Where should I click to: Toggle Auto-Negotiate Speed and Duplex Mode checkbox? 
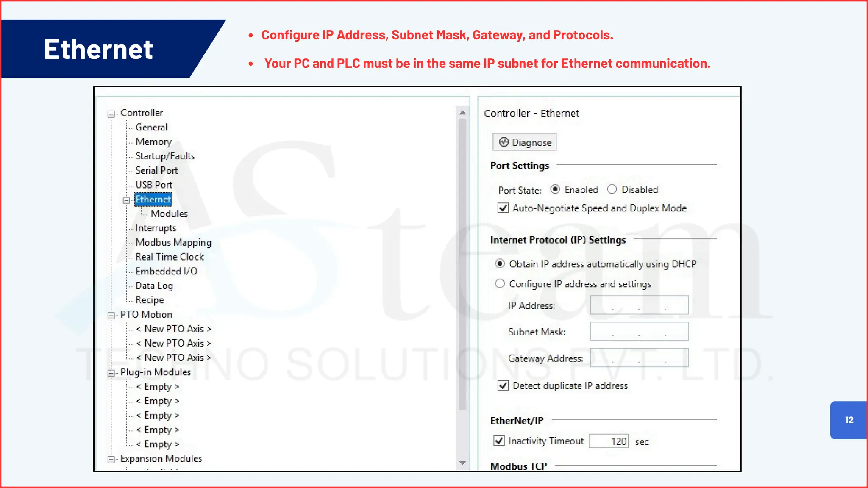coord(503,208)
